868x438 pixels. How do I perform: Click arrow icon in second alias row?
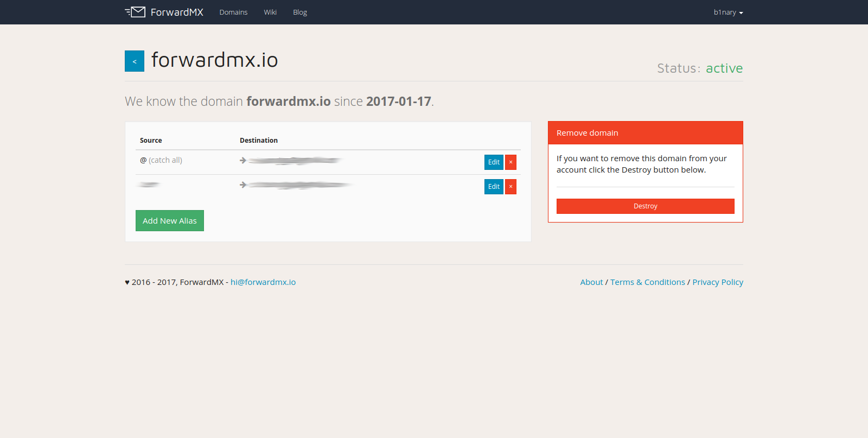(x=243, y=185)
